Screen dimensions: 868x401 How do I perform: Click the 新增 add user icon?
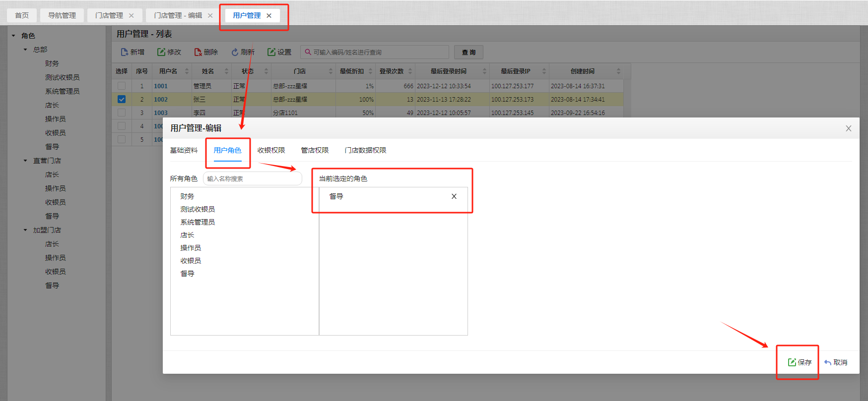click(125, 52)
